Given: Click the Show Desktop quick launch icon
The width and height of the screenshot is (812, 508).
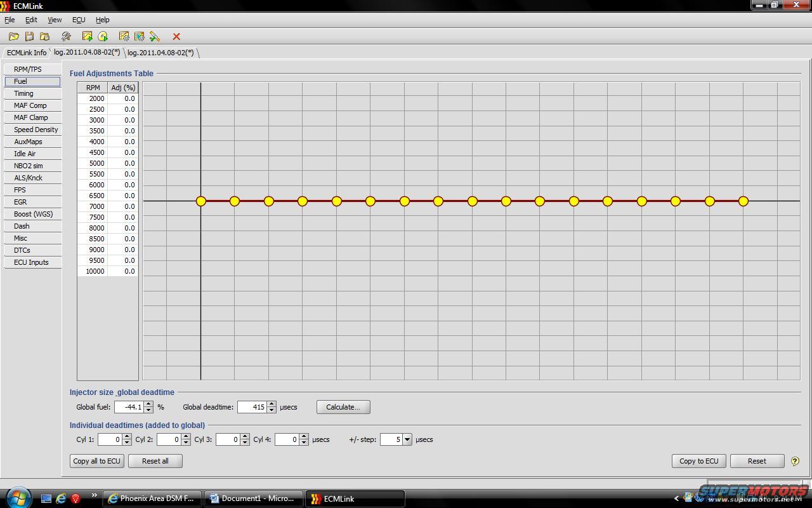Looking at the screenshot, I should coord(46,498).
